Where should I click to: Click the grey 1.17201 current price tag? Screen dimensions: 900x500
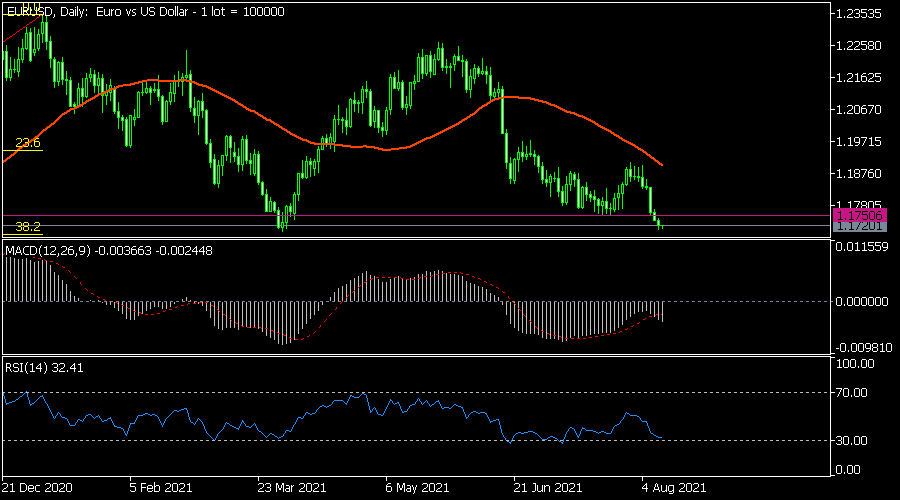[x=858, y=226]
